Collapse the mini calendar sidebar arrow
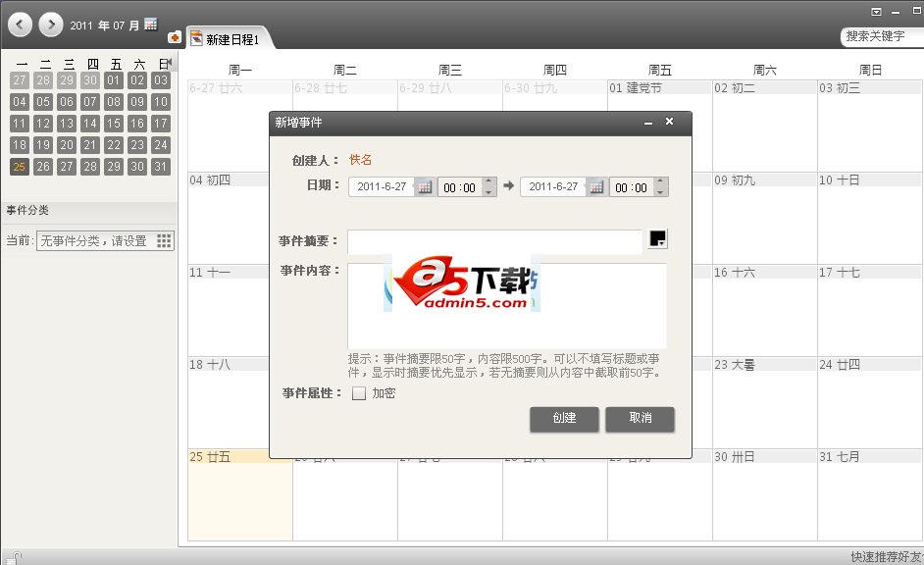924x565 pixels. [170, 62]
